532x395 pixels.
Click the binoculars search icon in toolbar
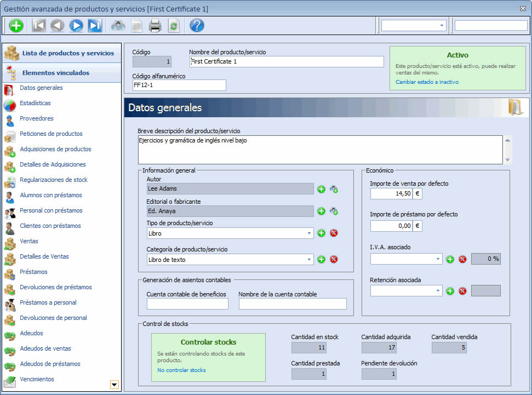pyautogui.click(x=118, y=25)
